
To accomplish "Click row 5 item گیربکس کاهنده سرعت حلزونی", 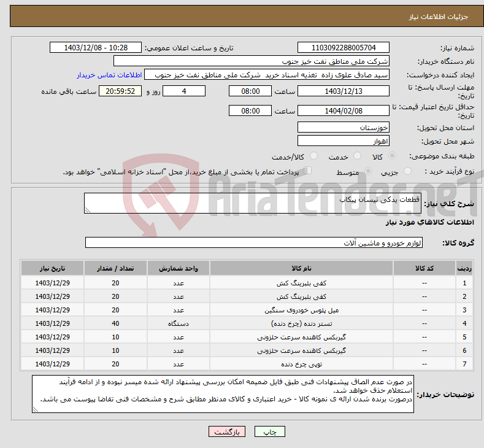I will [x=301, y=337].
